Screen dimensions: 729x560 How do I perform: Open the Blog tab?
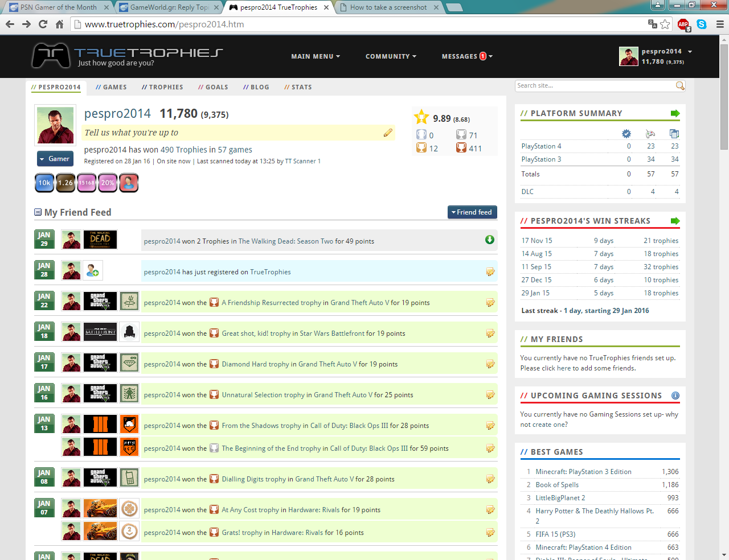point(256,87)
